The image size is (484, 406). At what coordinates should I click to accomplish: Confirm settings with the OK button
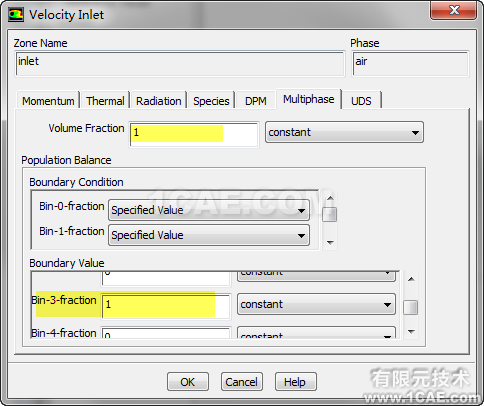tap(188, 382)
